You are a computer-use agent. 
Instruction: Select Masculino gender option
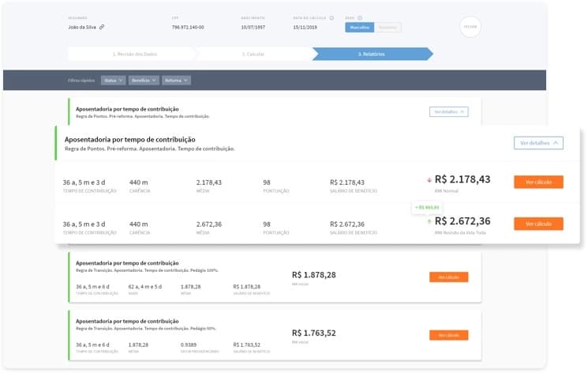click(x=359, y=28)
